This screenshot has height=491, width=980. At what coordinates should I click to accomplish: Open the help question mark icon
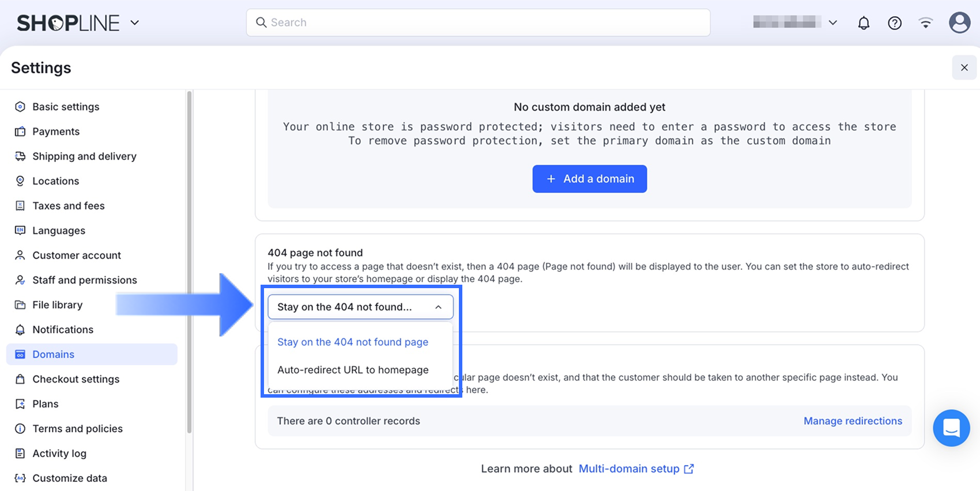[x=895, y=23]
